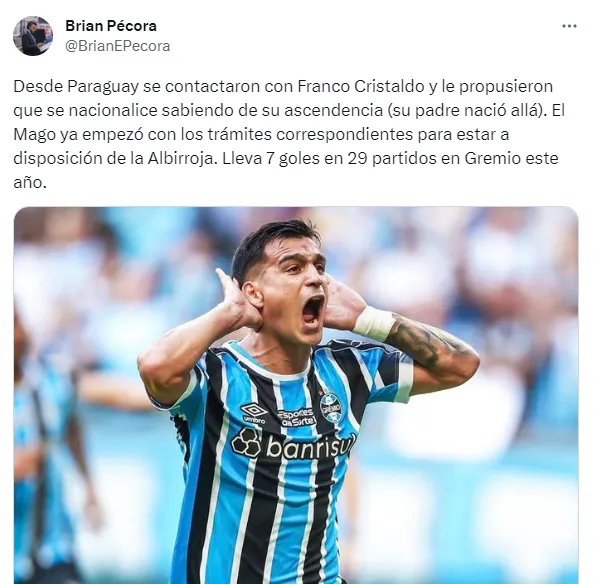This screenshot has width=594, height=584.
Task: Click the word 'Gremio' in the tweet text
Action: [492, 158]
